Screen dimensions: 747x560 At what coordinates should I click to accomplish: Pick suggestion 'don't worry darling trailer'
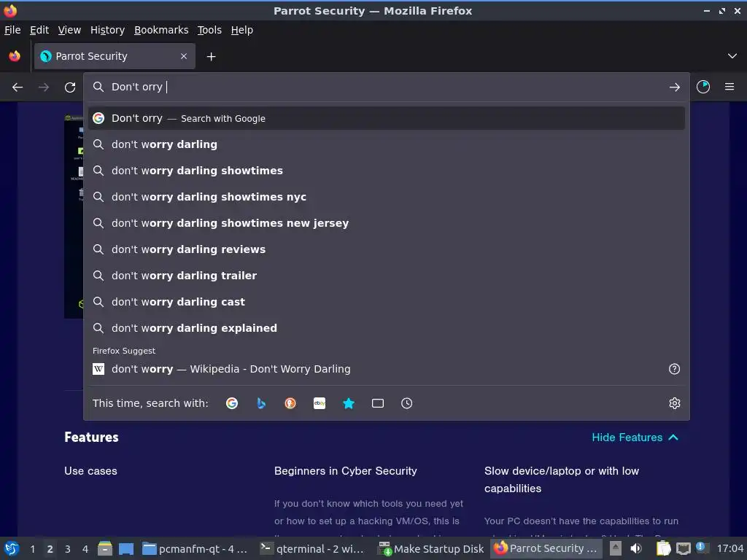pyautogui.click(x=387, y=275)
